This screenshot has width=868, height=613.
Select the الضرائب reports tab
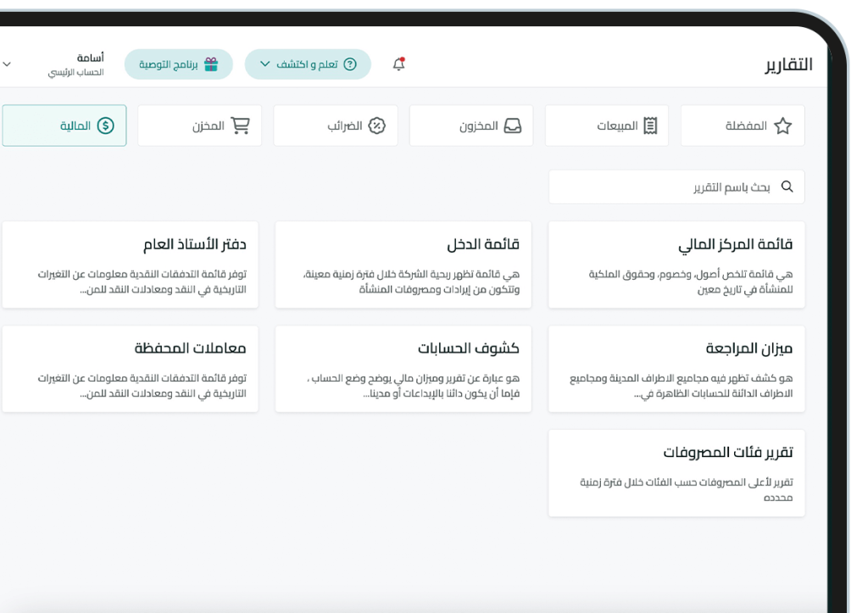336,126
